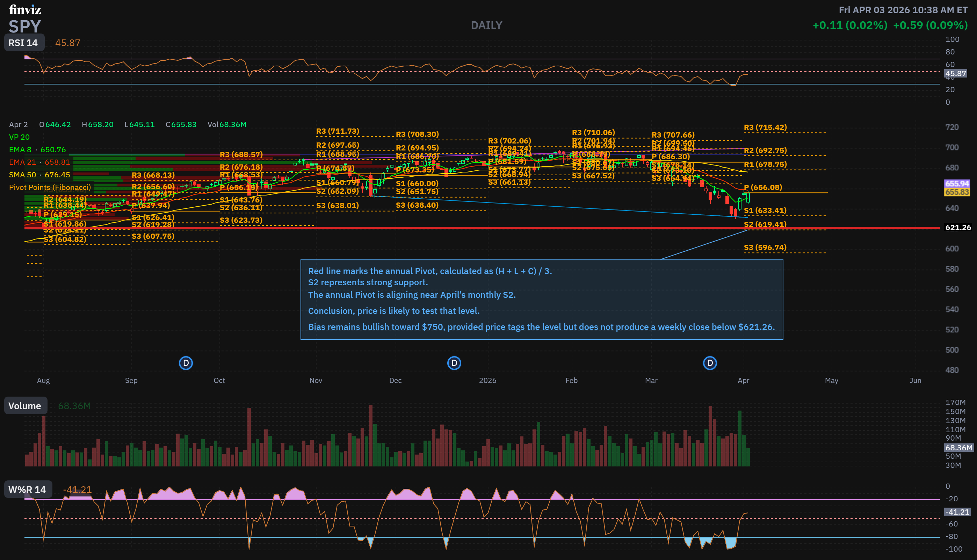Click the March dividend D marker
The image size is (977, 560).
710,363
